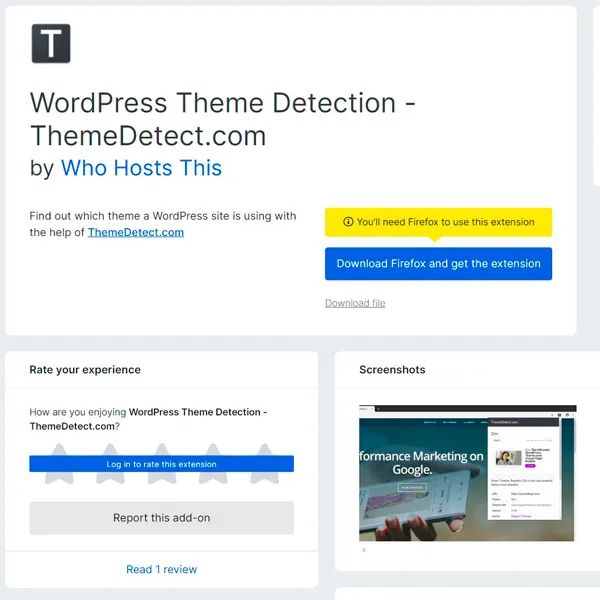Open the extension screenshot thumbnail

[468, 473]
